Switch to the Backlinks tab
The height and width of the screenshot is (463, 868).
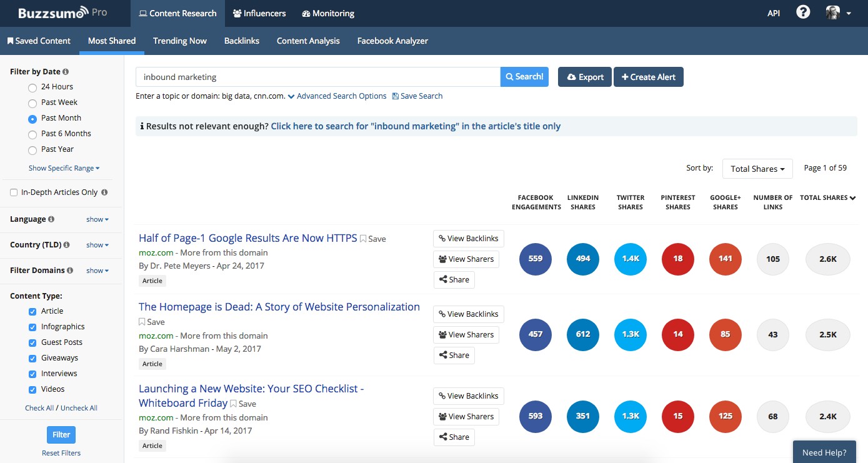click(x=242, y=41)
